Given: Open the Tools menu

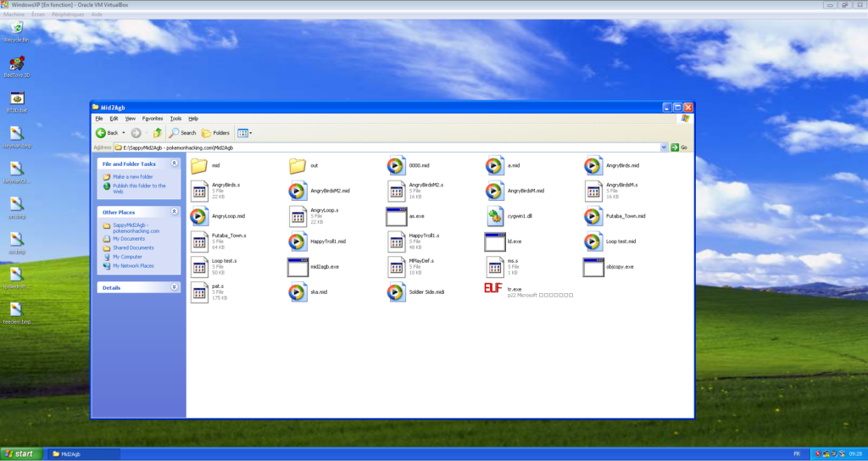Looking at the screenshot, I should (x=175, y=119).
